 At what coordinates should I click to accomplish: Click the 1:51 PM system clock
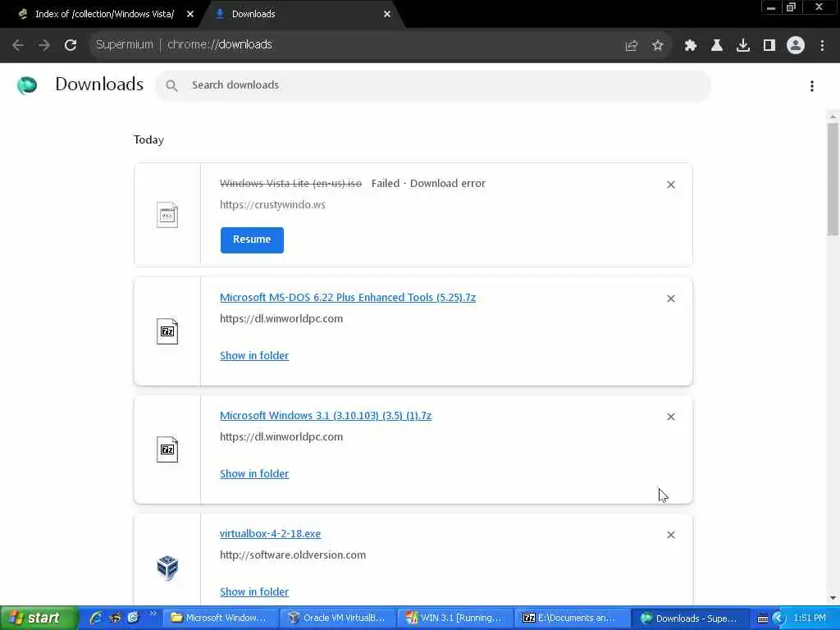coord(810,619)
